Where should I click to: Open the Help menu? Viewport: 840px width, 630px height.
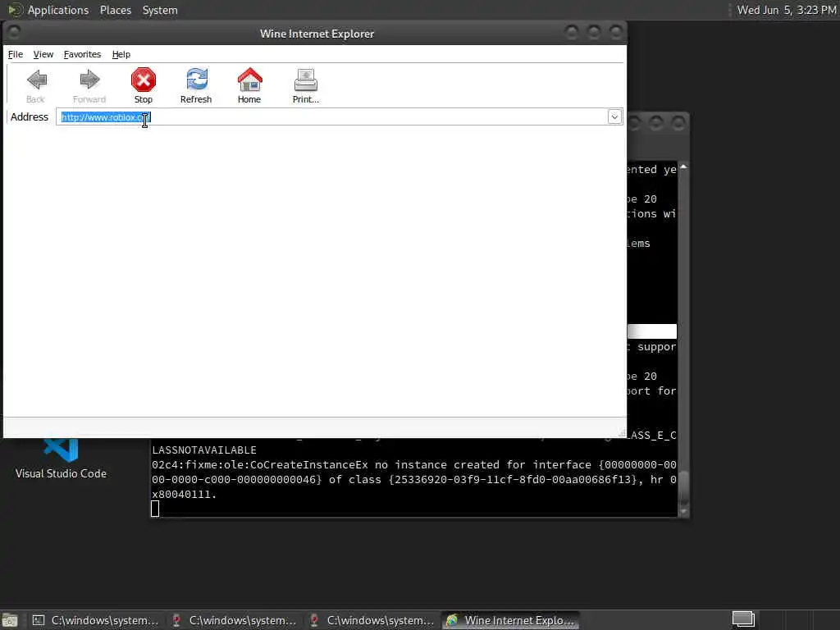(121, 54)
